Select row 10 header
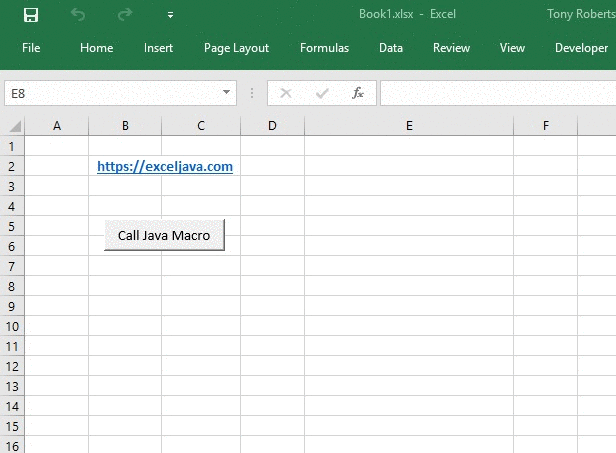This screenshot has width=616, height=453. (x=12, y=326)
